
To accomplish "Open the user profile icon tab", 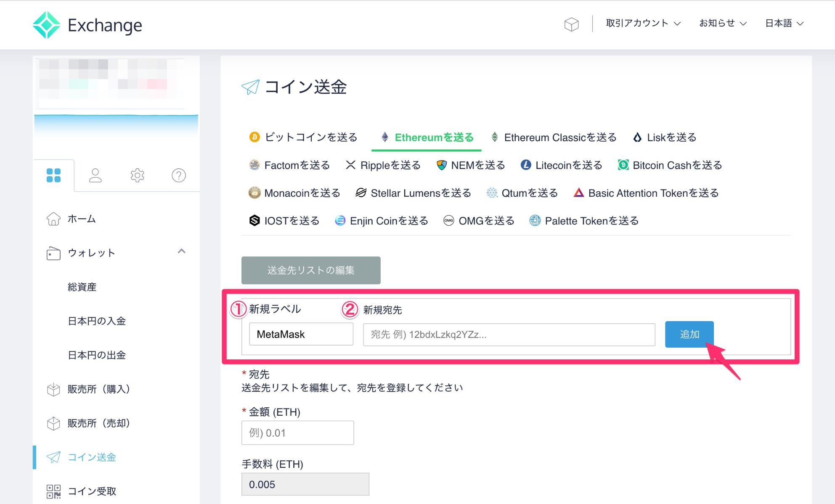I will (95, 175).
